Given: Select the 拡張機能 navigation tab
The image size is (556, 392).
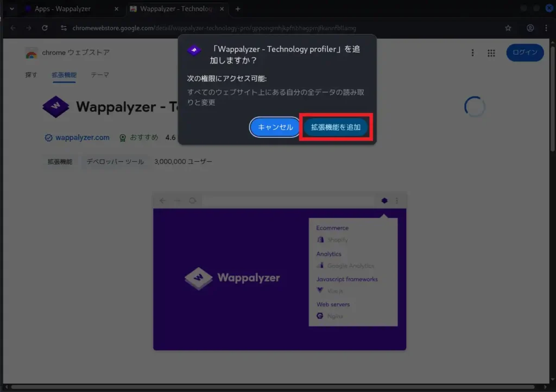Looking at the screenshot, I should pyautogui.click(x=64, y=75).
